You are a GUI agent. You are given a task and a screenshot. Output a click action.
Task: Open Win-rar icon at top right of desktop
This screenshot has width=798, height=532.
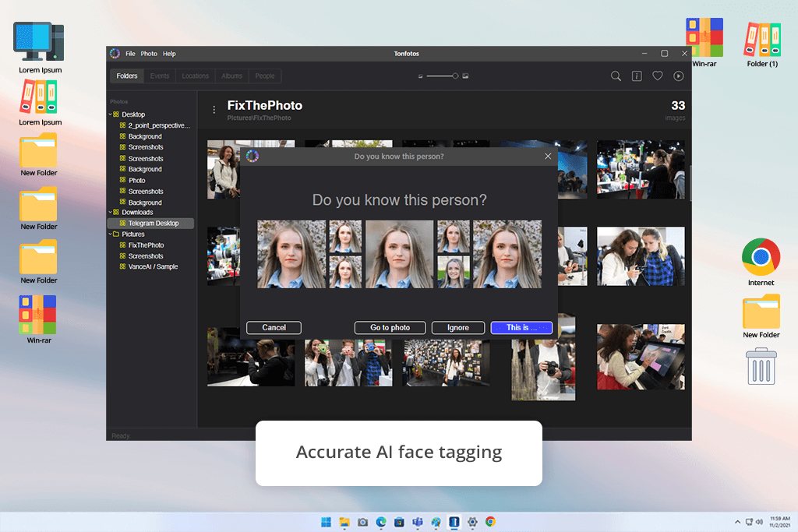704,43
